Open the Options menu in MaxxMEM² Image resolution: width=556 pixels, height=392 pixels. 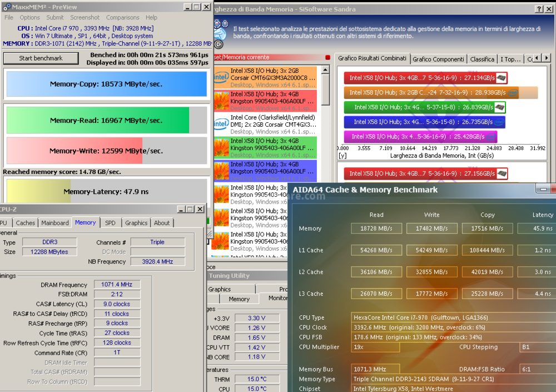click(x=30, y=17)
